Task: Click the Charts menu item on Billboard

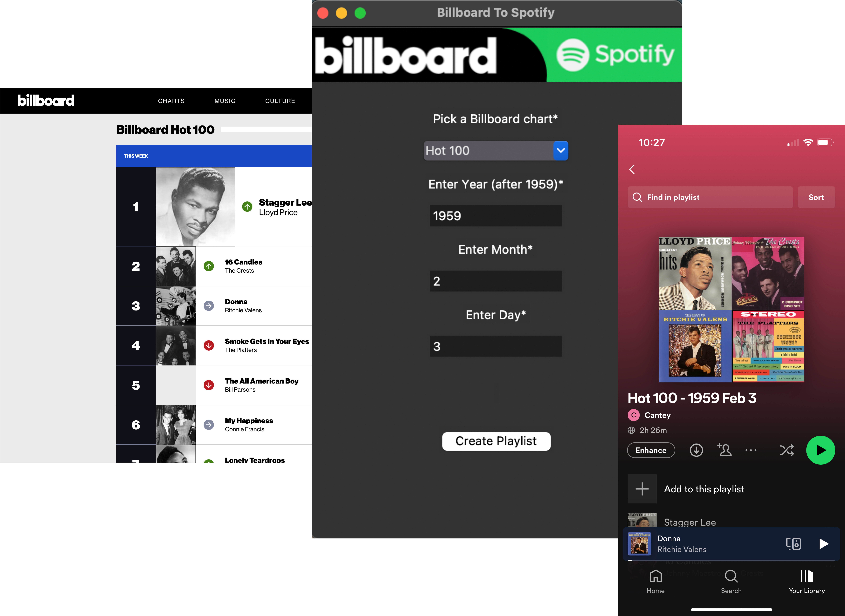Action: click(x=171, y=100)
